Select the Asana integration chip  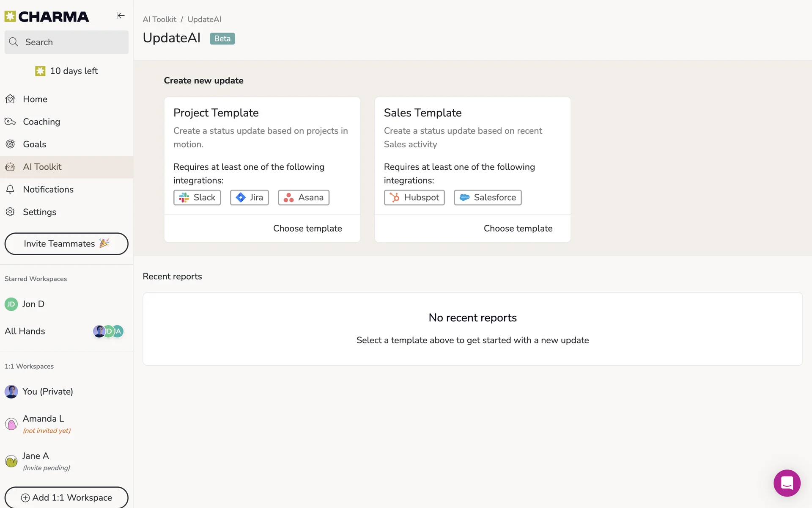[303, 197]
